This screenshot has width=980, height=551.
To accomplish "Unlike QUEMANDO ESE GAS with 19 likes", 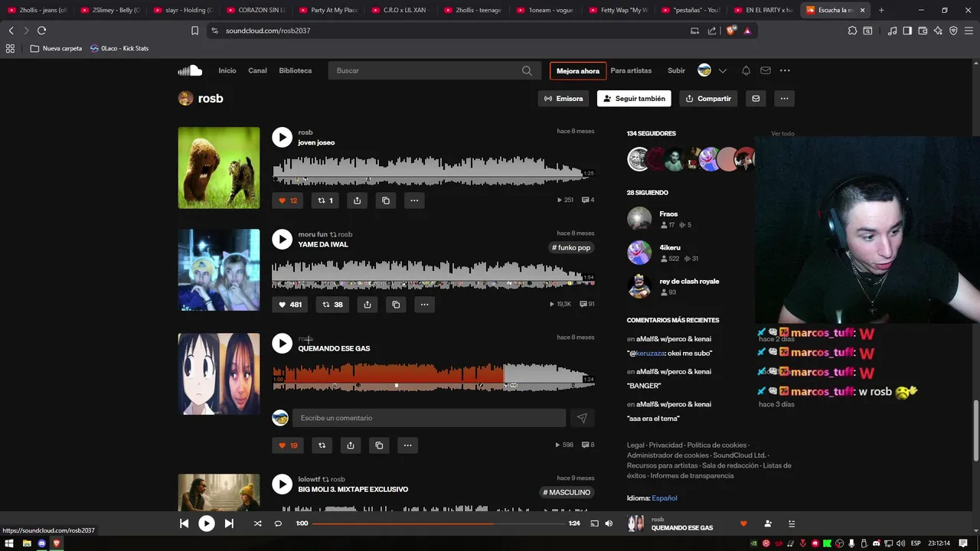I will pyautogui.click(x=288, y=445).
